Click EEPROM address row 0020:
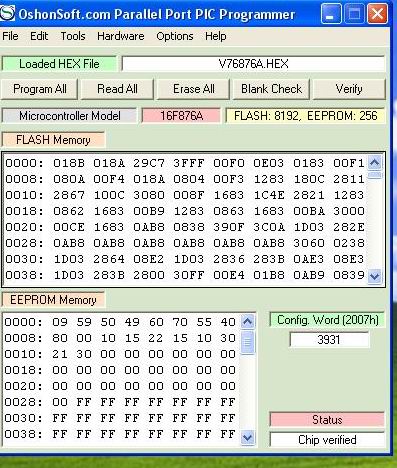 pyautogui.click(x=23, y=386)
